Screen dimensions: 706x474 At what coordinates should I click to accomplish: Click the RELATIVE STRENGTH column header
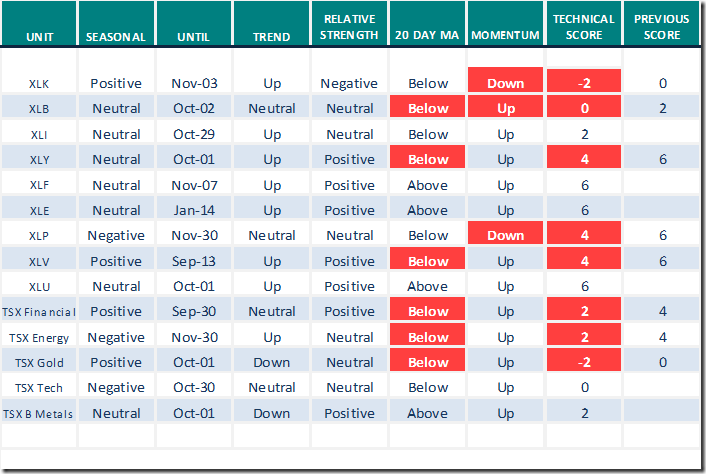point(349,28)
